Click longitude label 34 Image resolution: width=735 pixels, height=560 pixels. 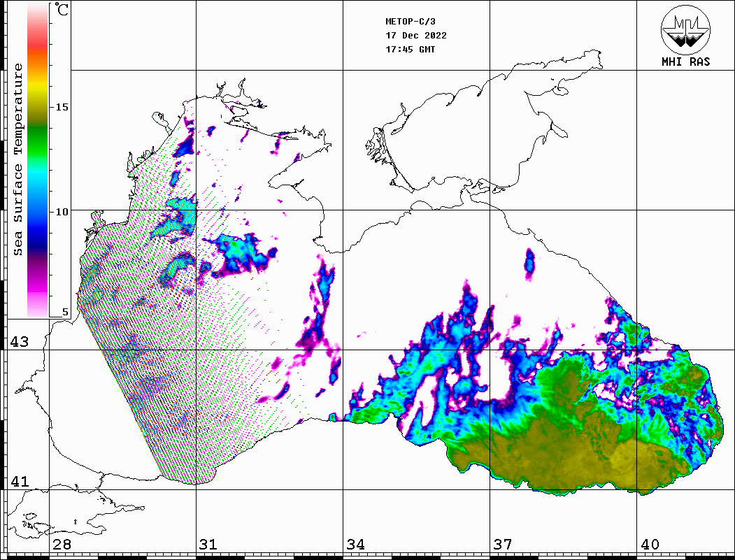[356, 545]
